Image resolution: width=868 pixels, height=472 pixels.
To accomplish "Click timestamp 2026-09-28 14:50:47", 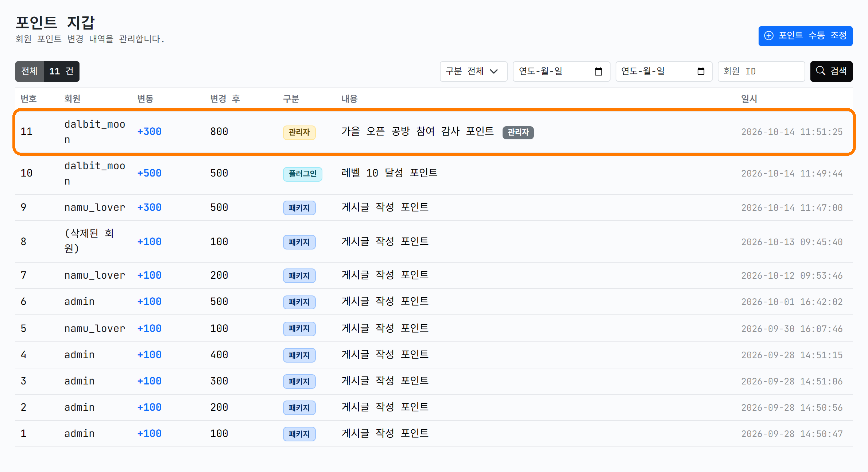I will pyautogui.click(x=792, y=434).
